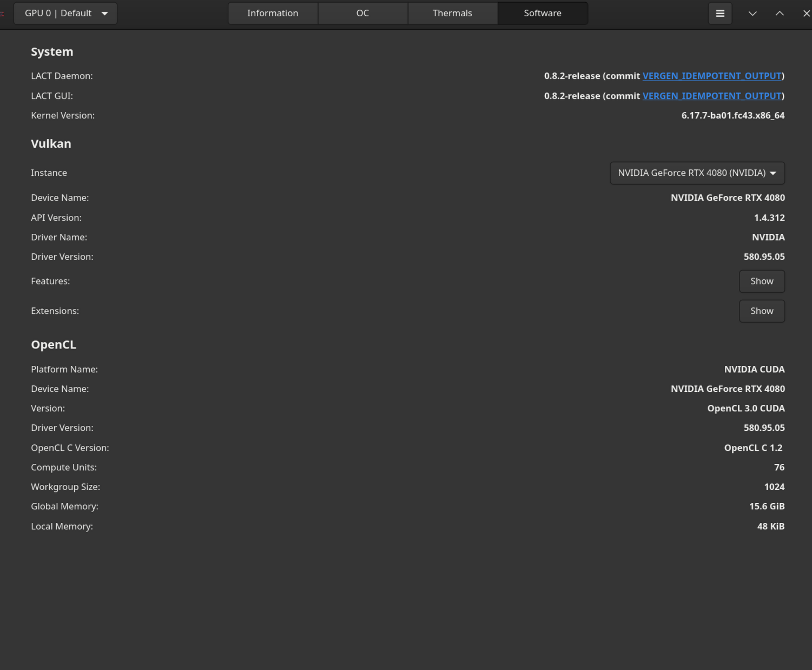This screenshot has width=812, height=670.
Task: Open the OC tab
Action: tap(362, 14)
